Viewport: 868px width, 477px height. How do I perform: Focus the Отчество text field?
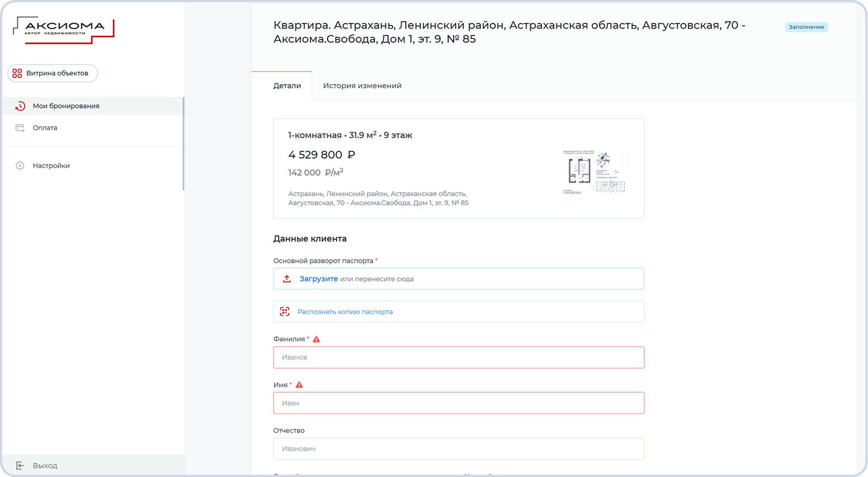[458, 449]
